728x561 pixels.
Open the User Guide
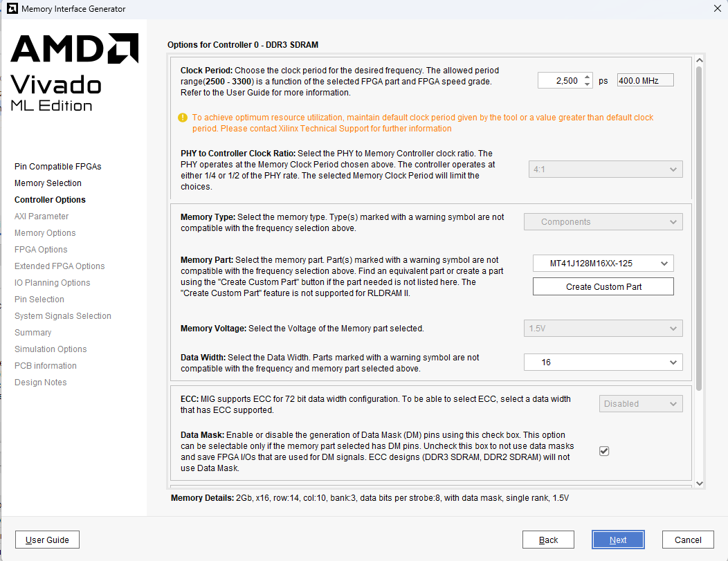[x=48, y=540]
